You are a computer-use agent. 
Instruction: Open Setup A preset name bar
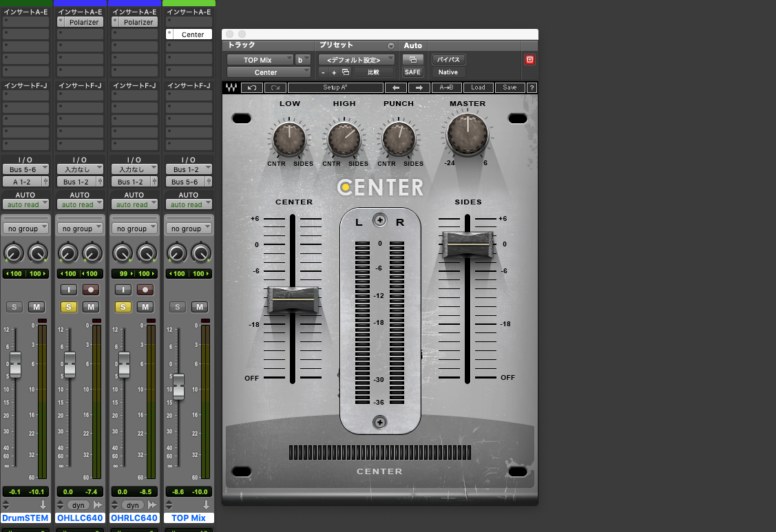point(335,87)
